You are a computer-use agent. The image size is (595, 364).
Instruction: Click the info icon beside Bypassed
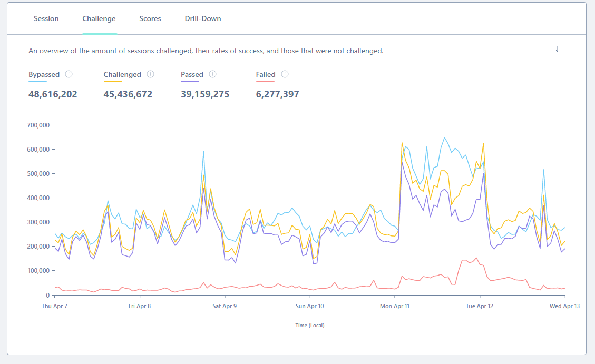tap(69, 74)
